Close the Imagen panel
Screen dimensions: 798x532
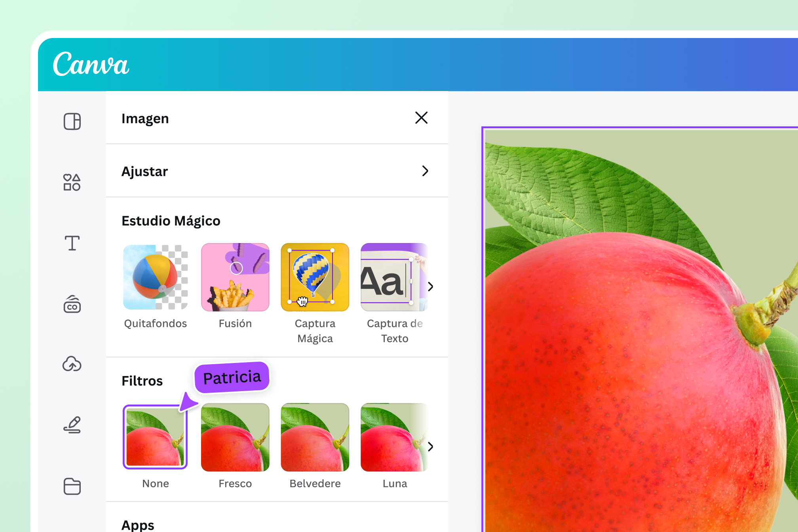point(421,118)
